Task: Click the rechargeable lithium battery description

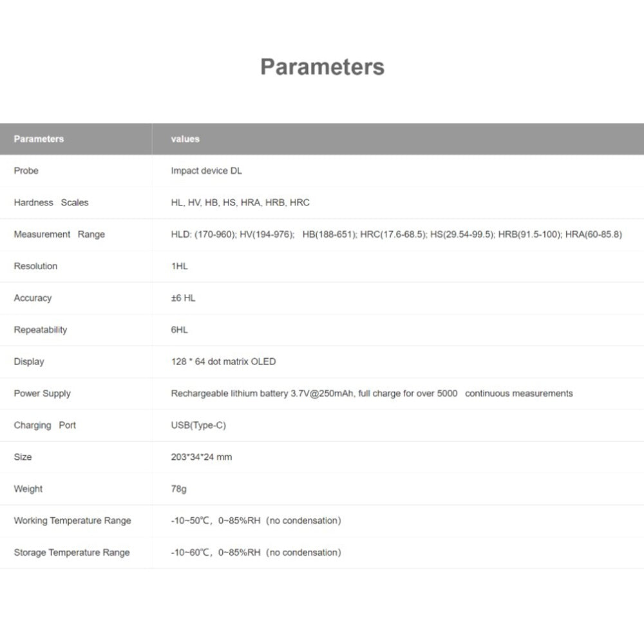Action: point(372,393)
